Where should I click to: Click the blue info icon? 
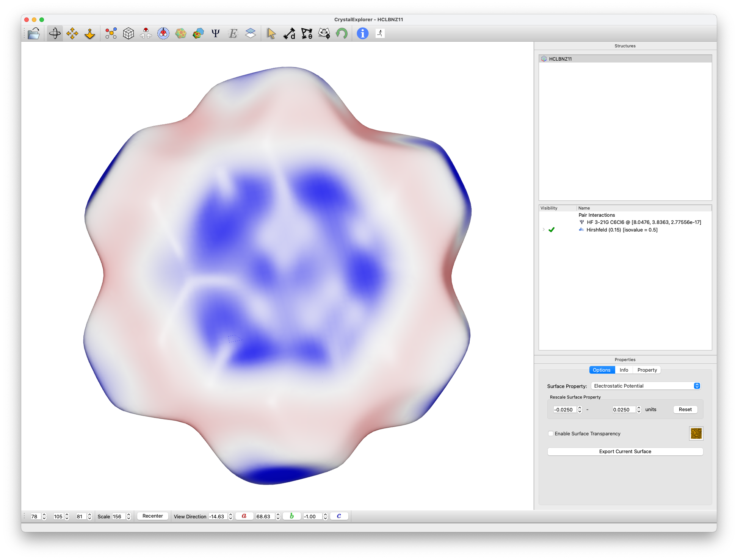click(x=362, y=34)
